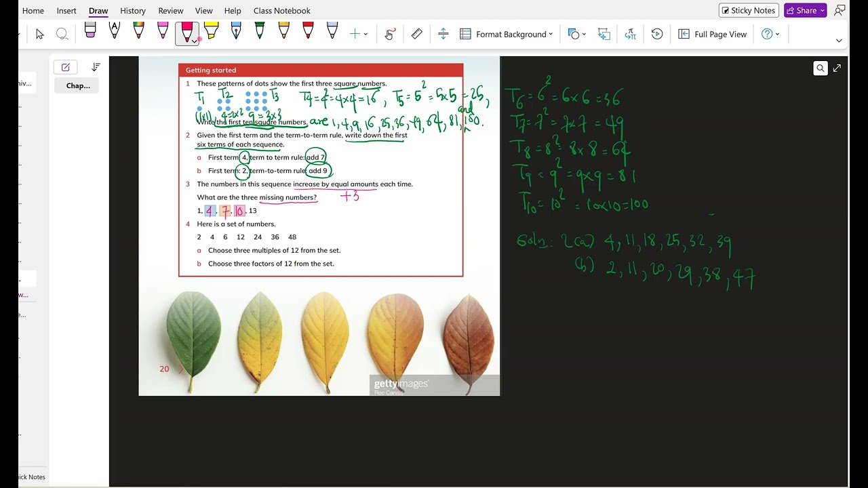The width and height of the screenshot is (868, 488).
Task: Choose the eraser tool
Action: (x=90, y=30)
